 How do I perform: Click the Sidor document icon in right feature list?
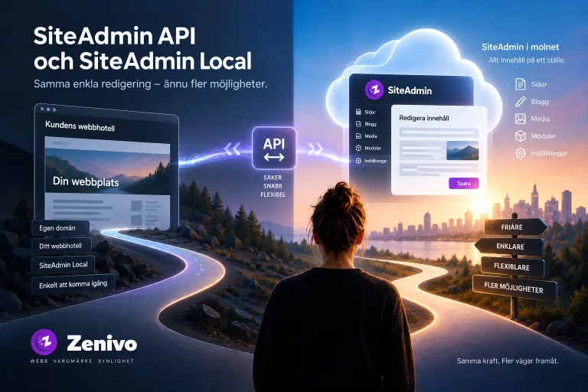(x=520, y=84)
